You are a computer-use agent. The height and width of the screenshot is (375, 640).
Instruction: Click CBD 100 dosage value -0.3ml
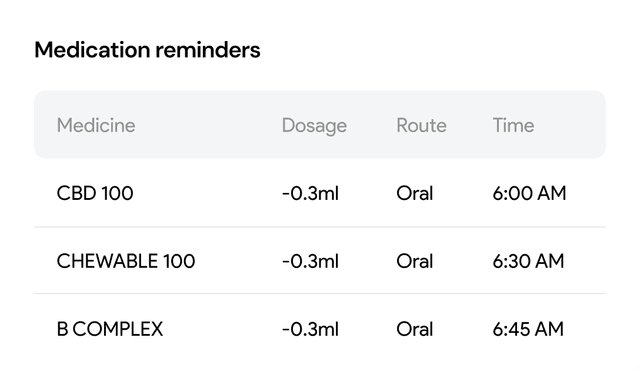coord(310,193)
